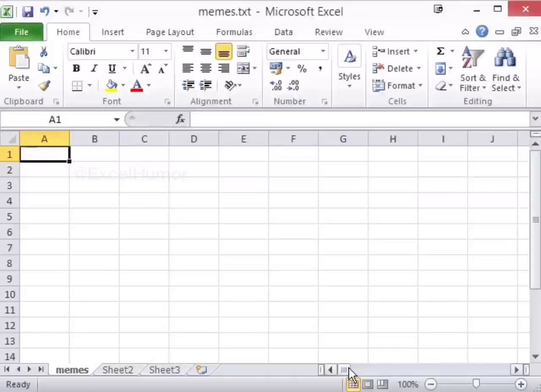Open Excel Help question mark
Image resolution: width=541 pixels, height=392 pixels.
pyautogui.click(x=482, y=32)
